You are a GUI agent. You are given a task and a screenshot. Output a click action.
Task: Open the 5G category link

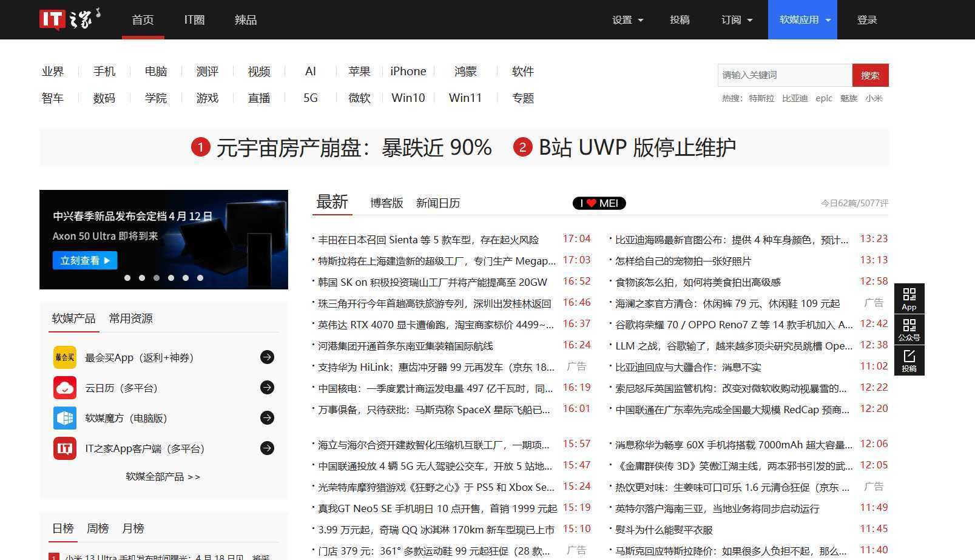click(x=311, y=98)
